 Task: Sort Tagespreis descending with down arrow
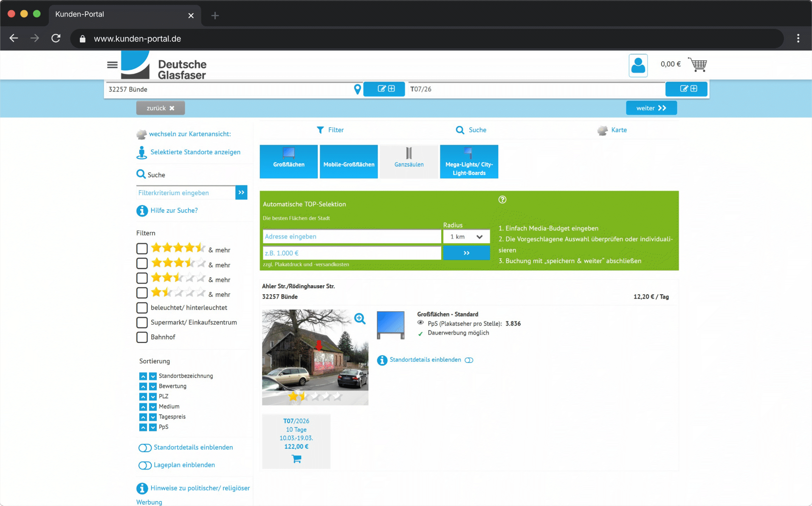(x=153, y=417)
